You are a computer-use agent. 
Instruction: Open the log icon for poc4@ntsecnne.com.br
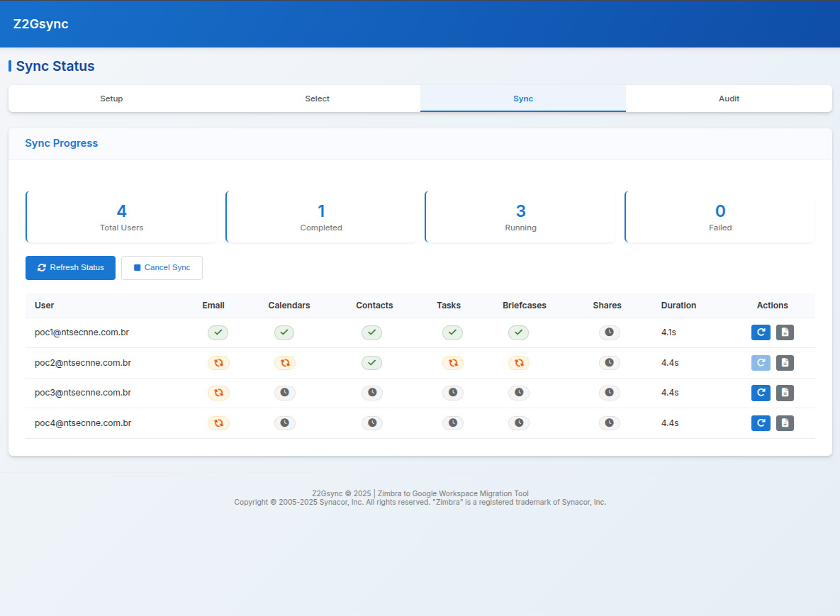pyautogui.click(x=785, y=422)
